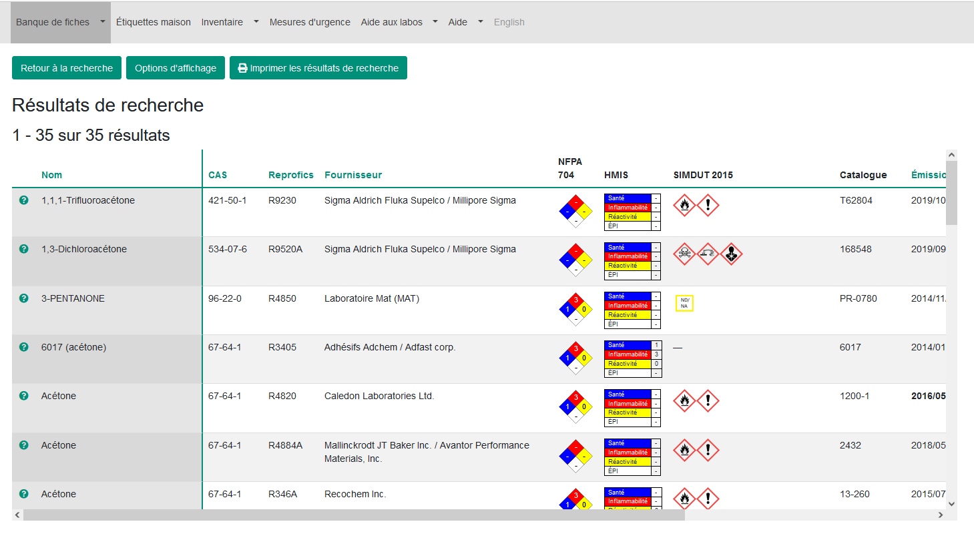
Task: Click the horizontal scrollbar thumb
Action: (354, 515)
